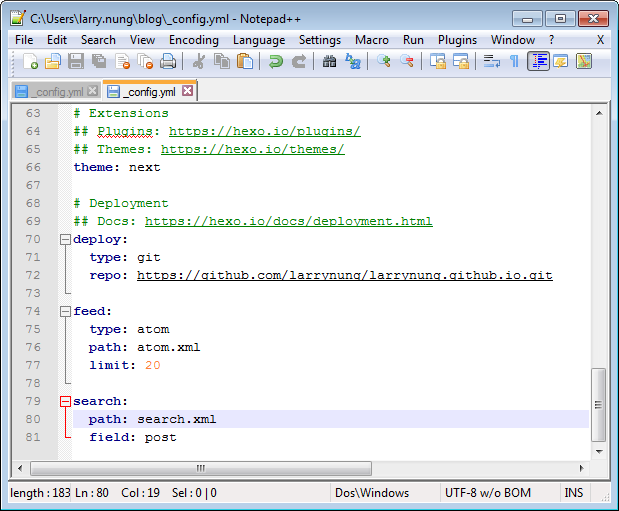
Task: Collapse the deploy block fold marker
Action: (x=65, y=239)
